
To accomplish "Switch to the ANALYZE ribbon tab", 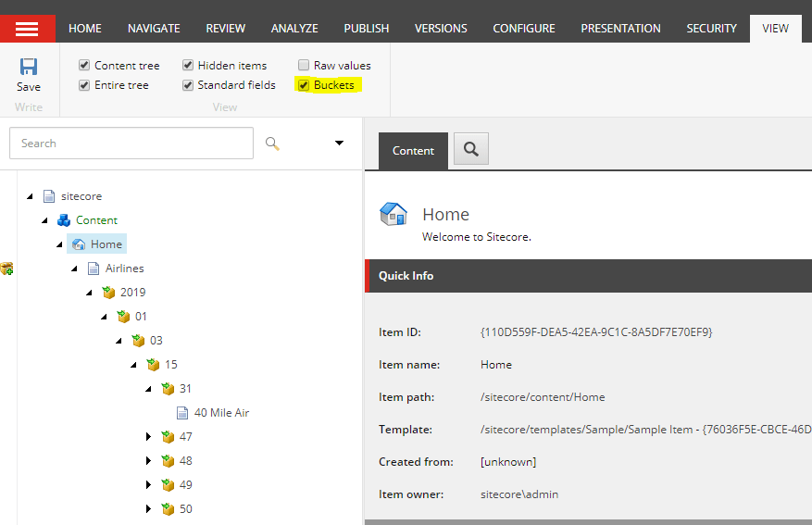I will [294, 29].
